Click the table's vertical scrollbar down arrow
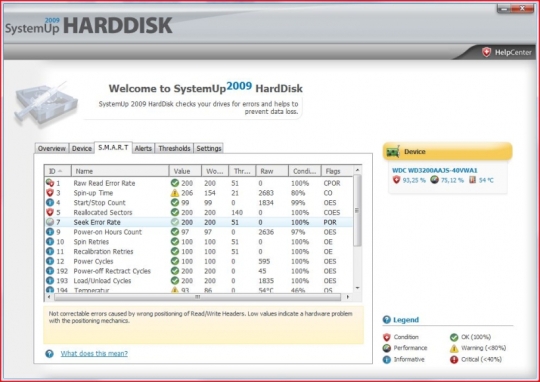This screenshot has height=382, width=540. [x=357, y=288]
